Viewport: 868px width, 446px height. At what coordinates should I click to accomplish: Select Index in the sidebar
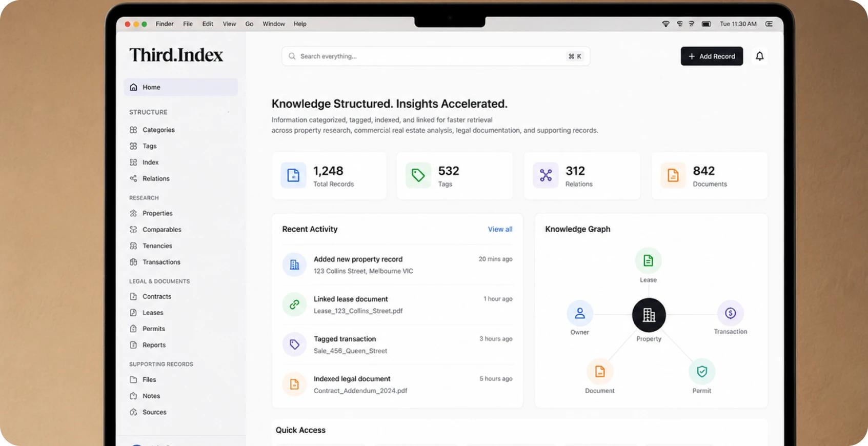(x=150, y=163)
